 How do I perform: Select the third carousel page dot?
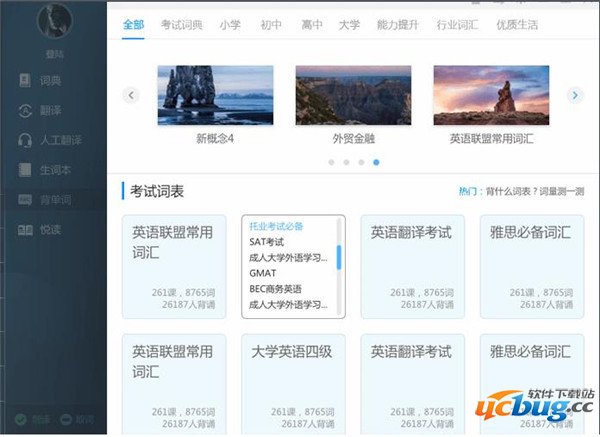pos(361,162)
